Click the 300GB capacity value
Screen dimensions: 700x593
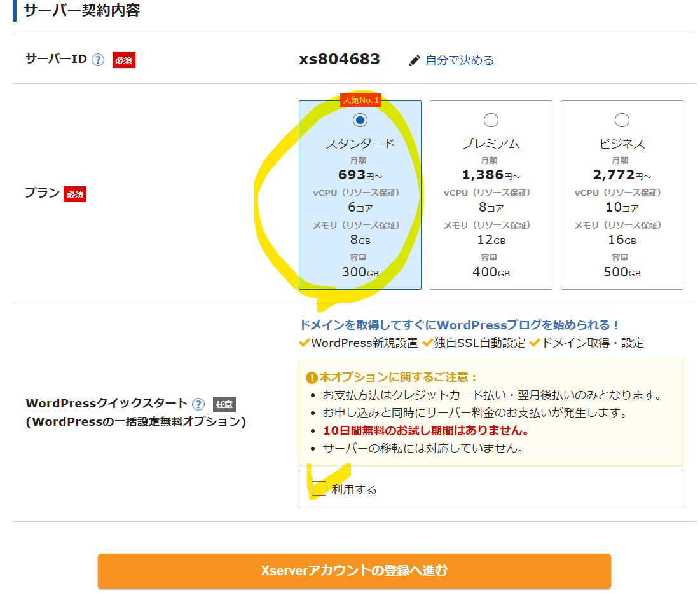[360, 272]
